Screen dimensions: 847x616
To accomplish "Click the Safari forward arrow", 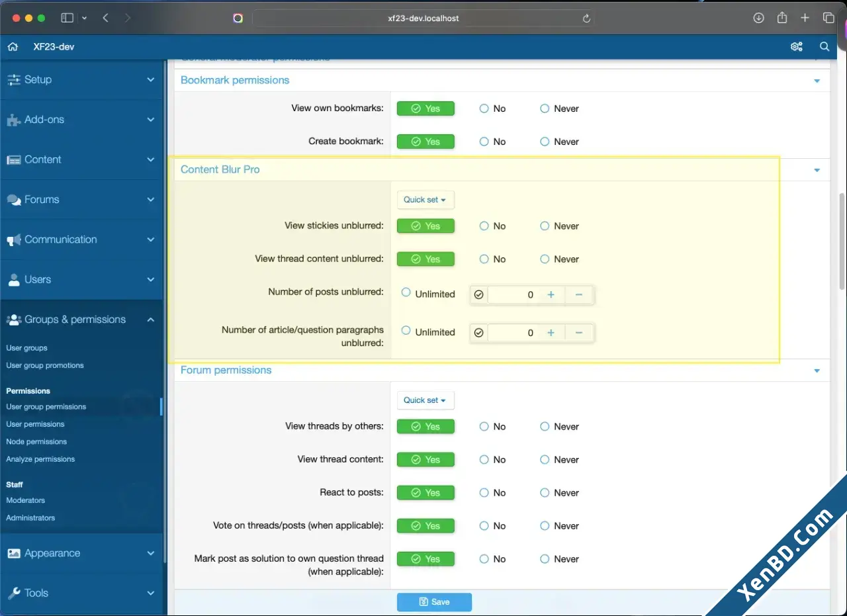I will pyautogui.click(x=128, y=18).
